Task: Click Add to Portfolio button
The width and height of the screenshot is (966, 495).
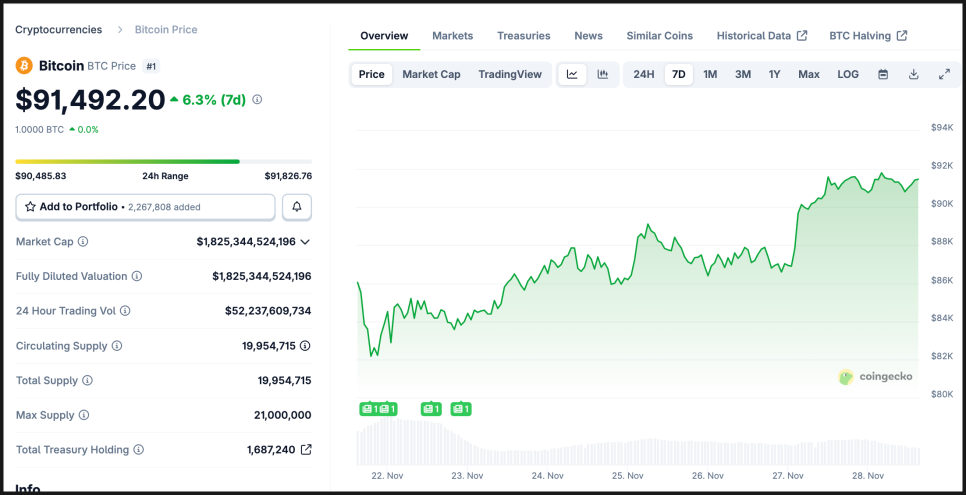Action: click(145, 207)
